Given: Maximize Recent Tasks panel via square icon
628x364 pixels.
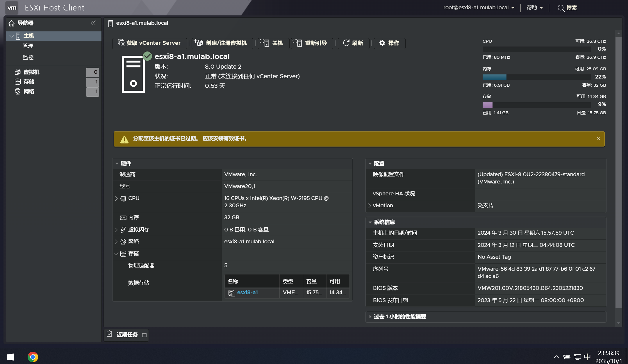Looking at the screenshot, I should pyautogui.click(x=144, y=335).
